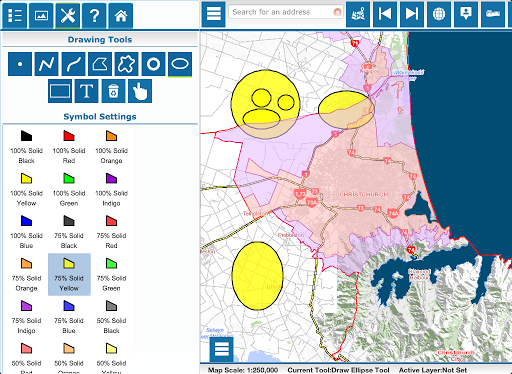Open the tools tab with wrench icon

68,15
